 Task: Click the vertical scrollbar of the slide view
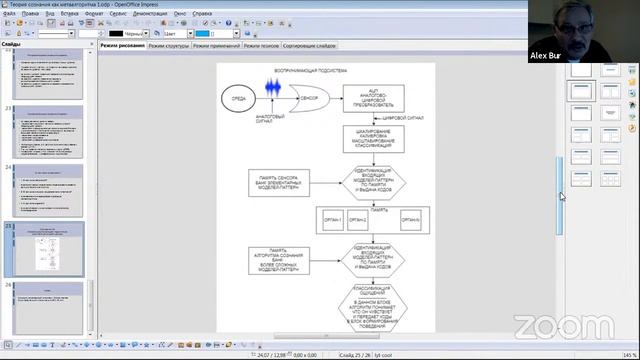(560, 196)
